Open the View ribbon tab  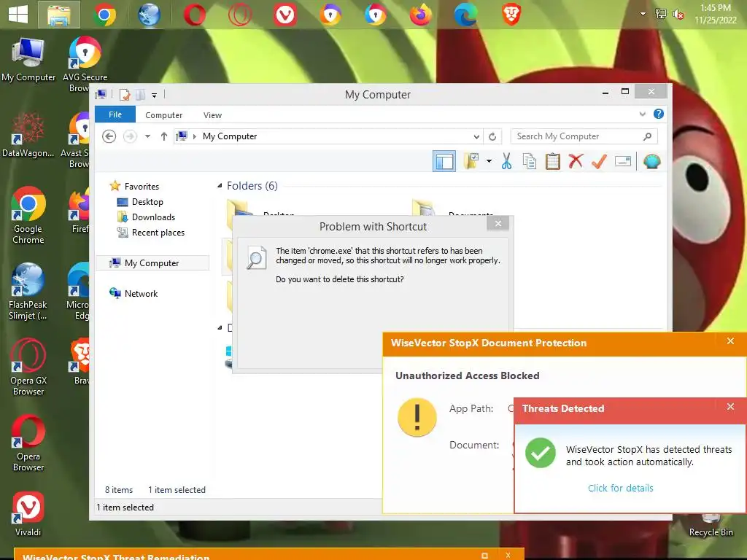point(212,115)
